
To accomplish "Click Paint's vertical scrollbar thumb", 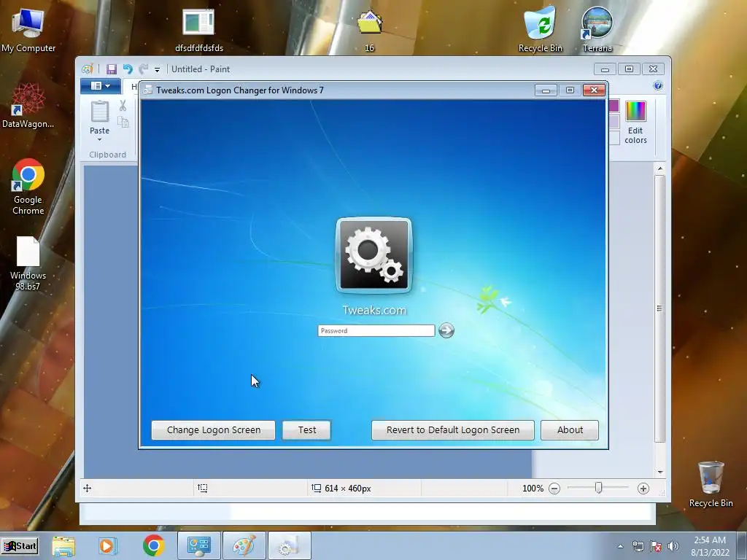I will click(659, 308).
